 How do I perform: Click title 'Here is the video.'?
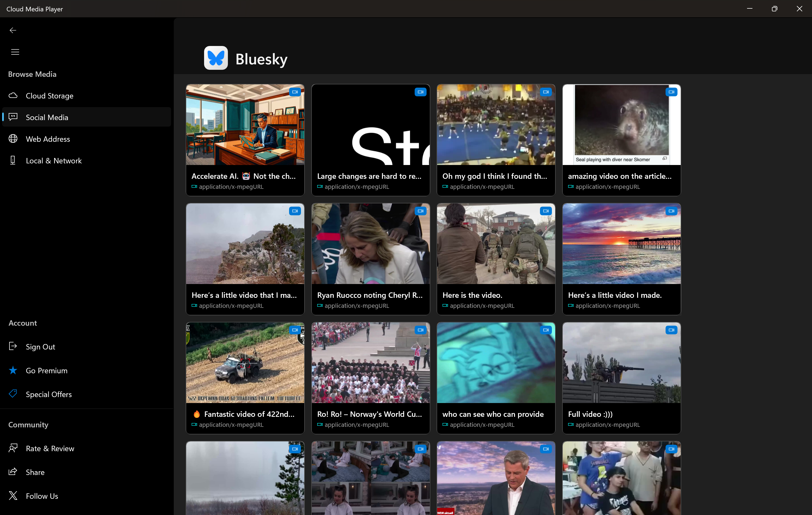coord(472,295)
